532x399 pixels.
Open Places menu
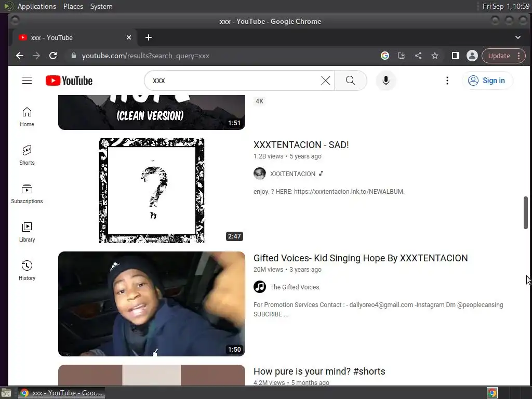tap(73, 6)
